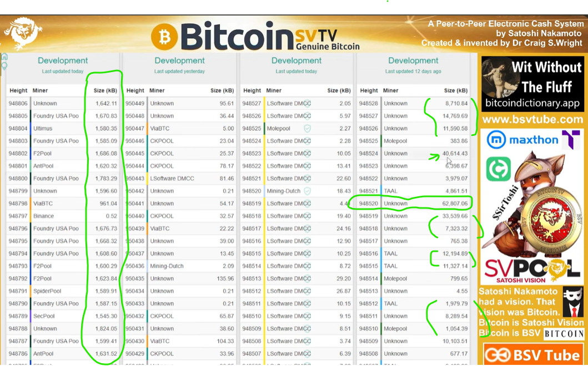This screenshot has height=366, width=588.
Task: Click size value 33,539.66
Action: pyautogui.click(x=455, y=216)
